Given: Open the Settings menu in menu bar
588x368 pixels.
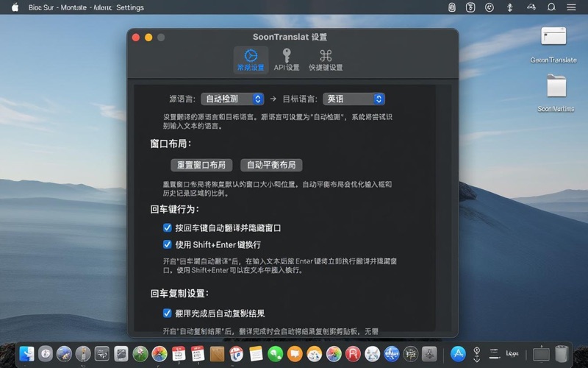Looking at the screenshot, I should (130, 7).
